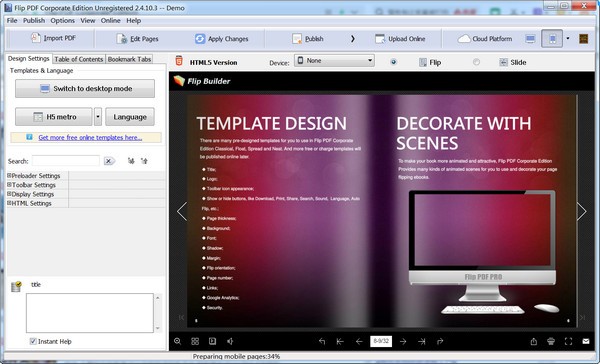Image resolution: width=600 pixels, height=364 pixels.
Task: Click the Preparing mobile pages progress status
Action: coord(236,356)
